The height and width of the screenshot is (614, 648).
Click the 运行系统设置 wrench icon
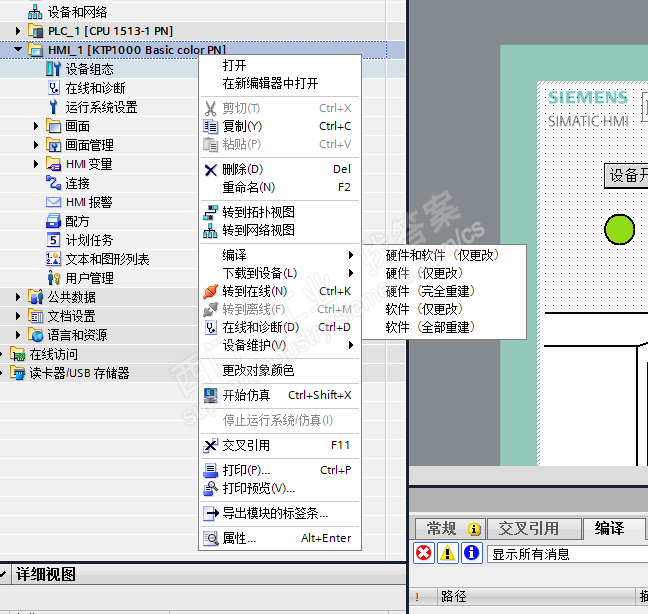(x=53, y=107)
